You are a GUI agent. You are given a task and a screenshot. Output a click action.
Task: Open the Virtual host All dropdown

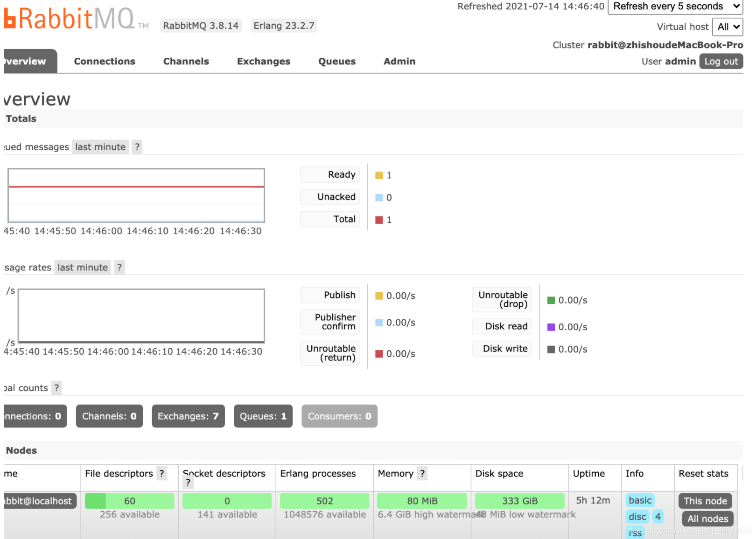pyautogui.click(x=728, y=27)
